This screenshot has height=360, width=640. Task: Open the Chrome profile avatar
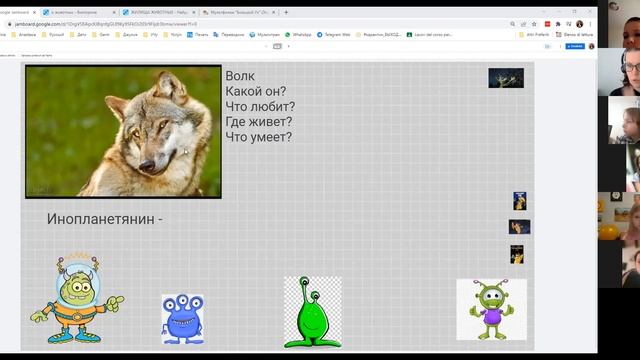[579, 24]
